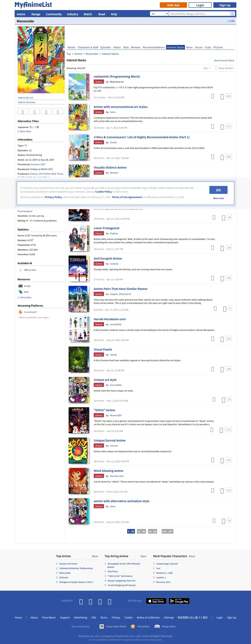The width and height of the screenshot is (251, 644).
Task: Click the Crunchyroll streaming icon
Action: click(x=20, y=312)
